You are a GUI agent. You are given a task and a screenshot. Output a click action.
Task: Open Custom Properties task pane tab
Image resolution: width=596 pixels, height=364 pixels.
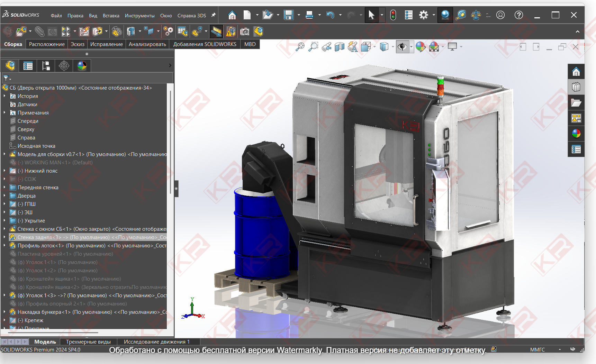pyautogui.click(x=576, y=149)
